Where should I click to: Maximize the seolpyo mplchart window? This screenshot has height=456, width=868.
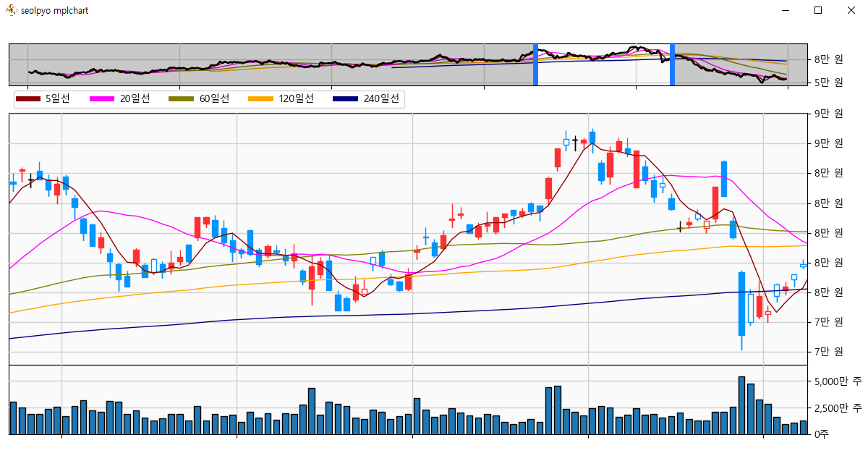(818, 10)
